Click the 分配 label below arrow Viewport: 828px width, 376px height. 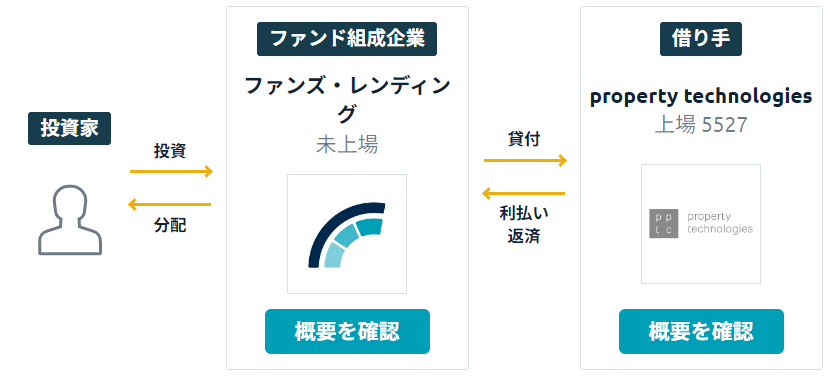[x=170, y=226]
